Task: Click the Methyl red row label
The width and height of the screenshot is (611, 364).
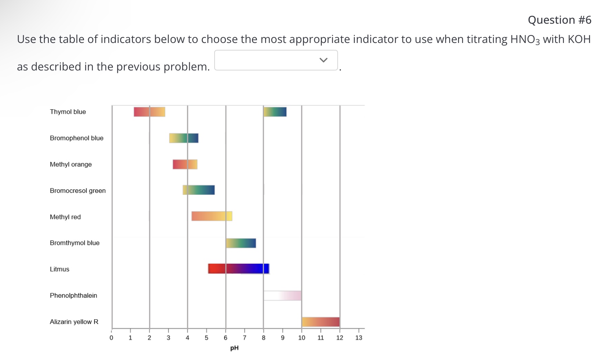Action: coord(65,217)
